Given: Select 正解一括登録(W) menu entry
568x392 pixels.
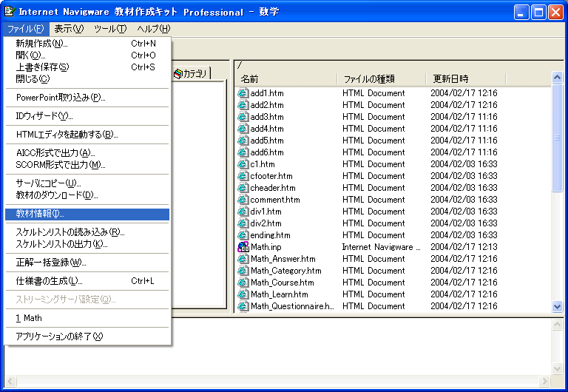Looking at the screenshot, I should pyautogui.click(x=87, y=263).
